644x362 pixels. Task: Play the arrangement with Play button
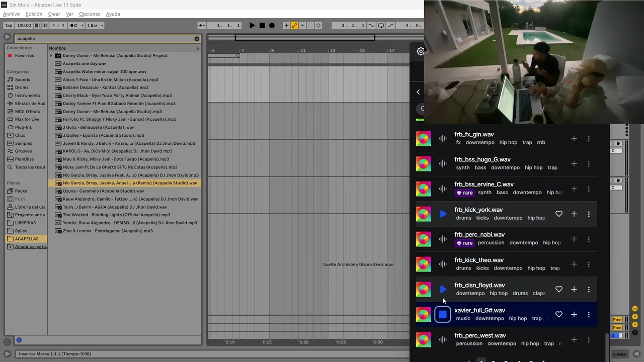[x=252, y=26]
